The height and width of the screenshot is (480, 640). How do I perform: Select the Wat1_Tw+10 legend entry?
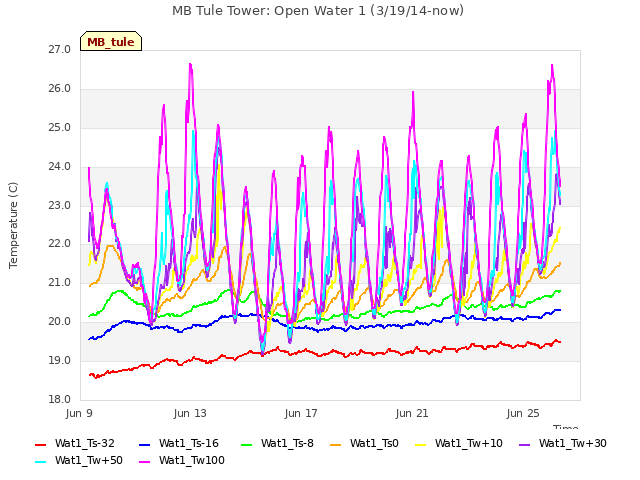pos(459,443)
